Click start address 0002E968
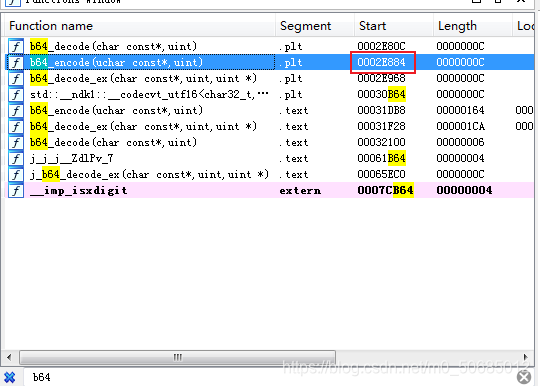The image size is (540, 386). 381,79
